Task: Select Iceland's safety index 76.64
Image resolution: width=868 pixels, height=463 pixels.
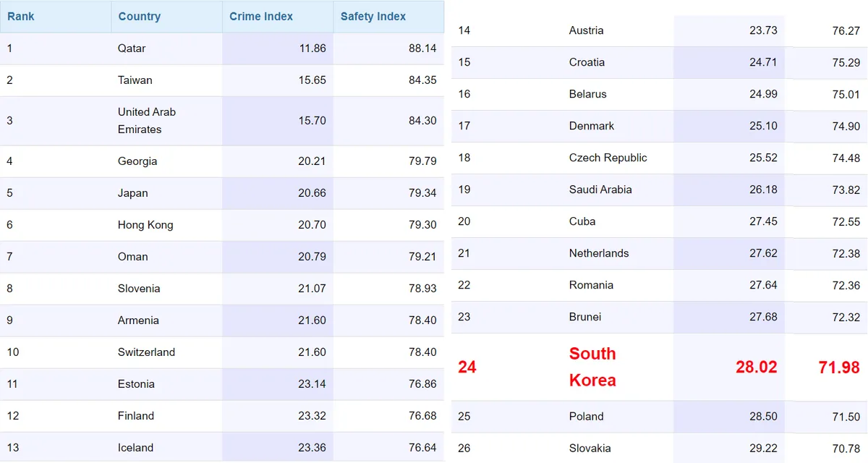Action: pos(422,448)
